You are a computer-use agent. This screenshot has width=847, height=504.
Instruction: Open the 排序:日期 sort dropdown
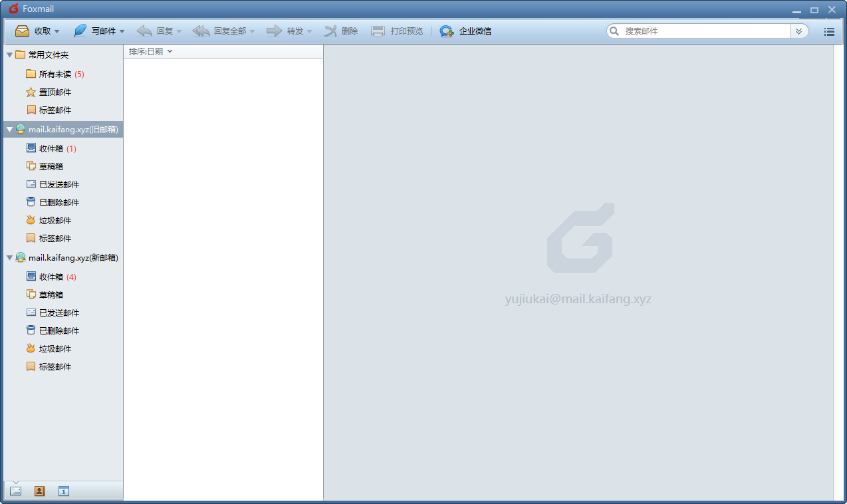(150, 51)
